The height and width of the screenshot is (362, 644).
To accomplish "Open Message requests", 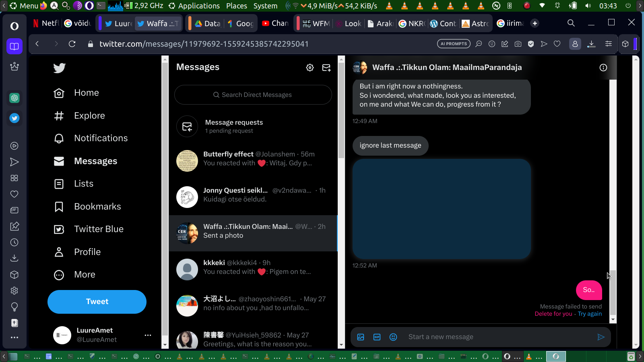I will [x=253, y=126].
